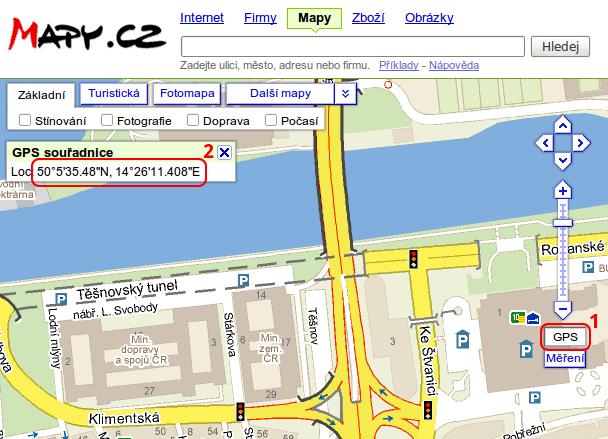
Task: Zoom out with the minus button
Action: pyautogui.click(x=563, y=309)
